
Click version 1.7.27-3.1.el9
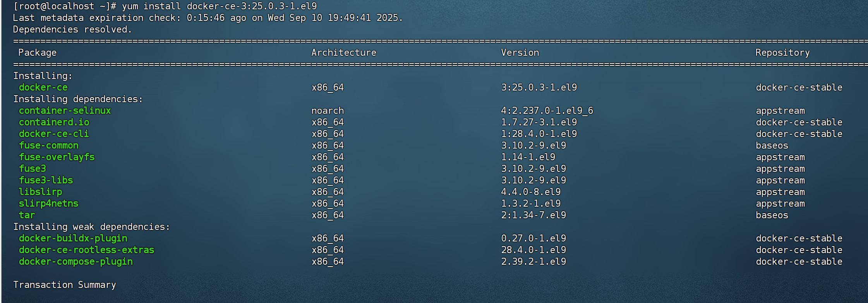[539, 122]
